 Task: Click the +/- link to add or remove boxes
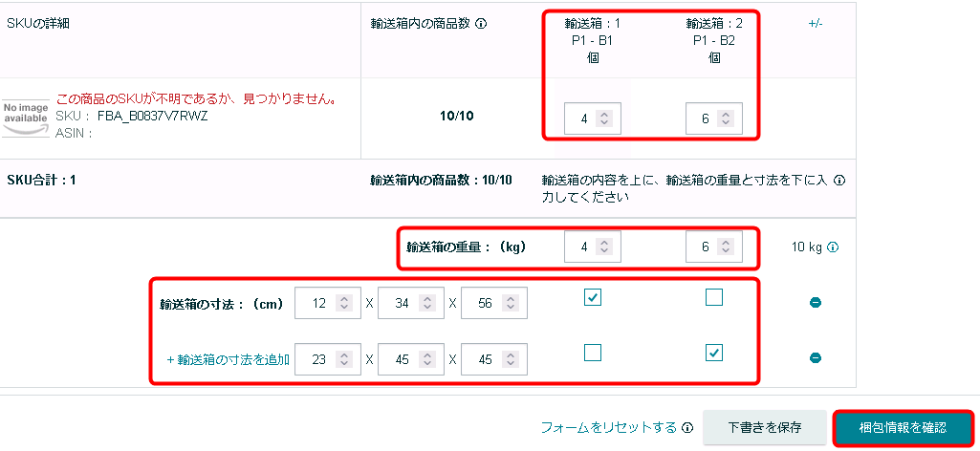click(x=816, y=24)
